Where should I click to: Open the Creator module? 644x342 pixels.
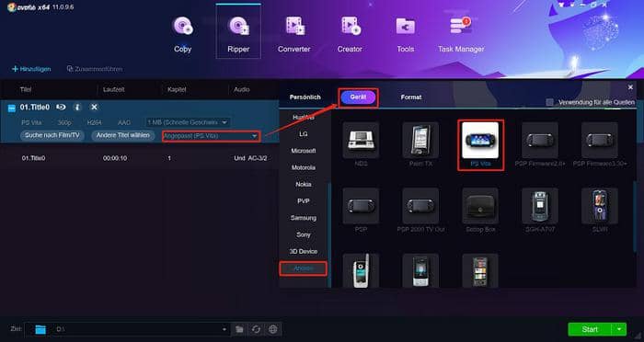(x=350, y=35)
